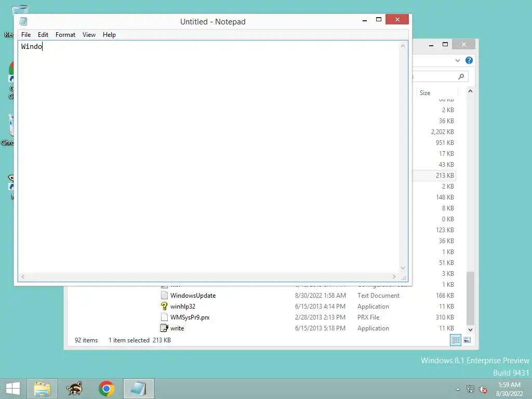Click Notepad vertical scrollbar down arrow

403,268
